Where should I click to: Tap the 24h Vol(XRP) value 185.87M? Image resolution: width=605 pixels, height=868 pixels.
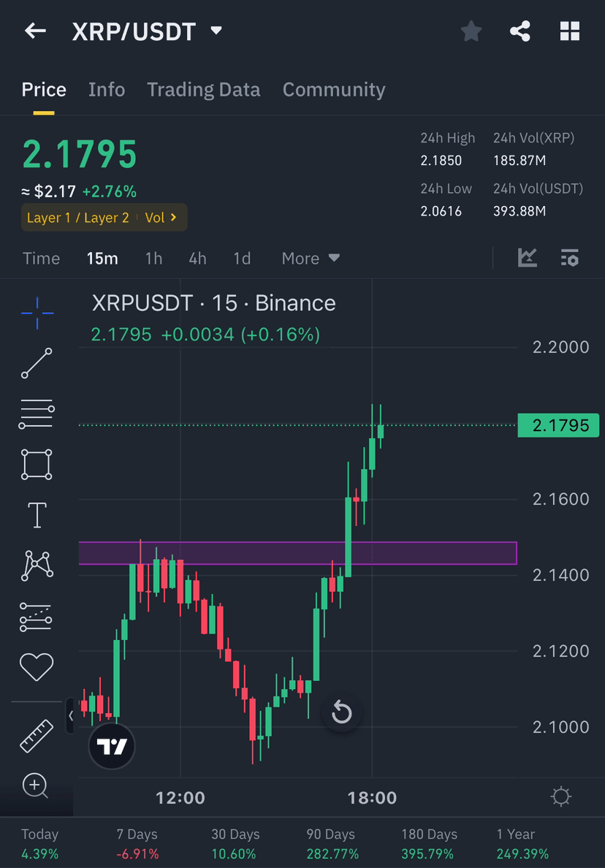(520, 161)
